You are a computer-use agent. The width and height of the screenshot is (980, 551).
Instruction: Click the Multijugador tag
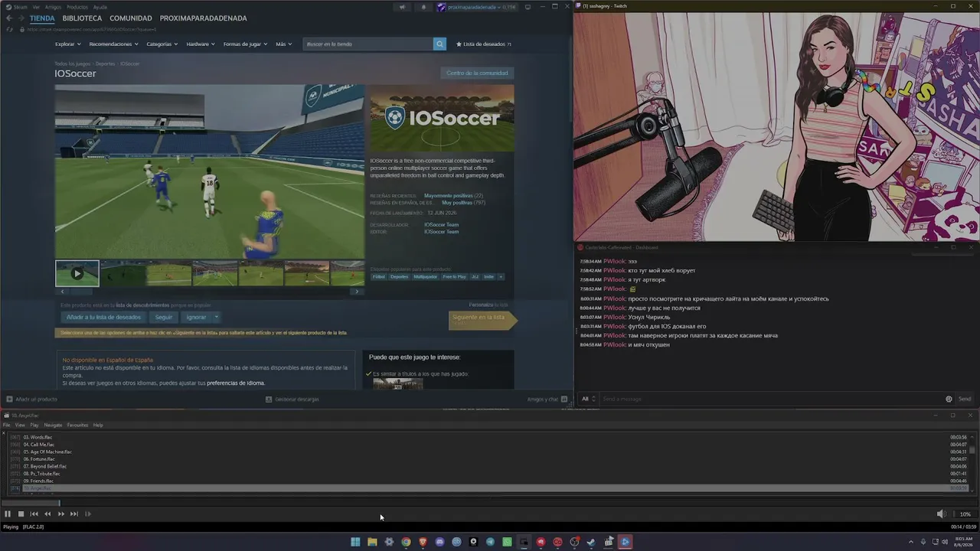(425, 277)
